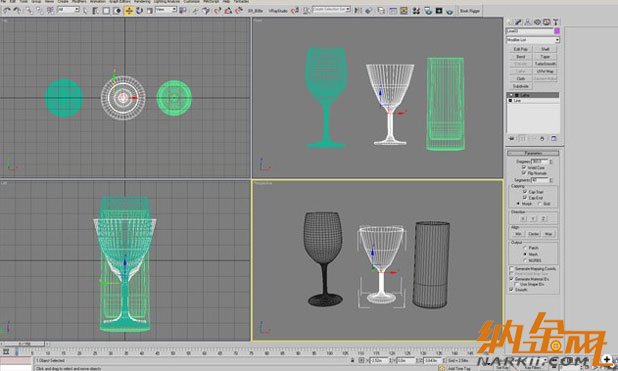This screenshot has width=618, height=371.
Task: Open the Material Editor icon
Action: click(416, 11)
